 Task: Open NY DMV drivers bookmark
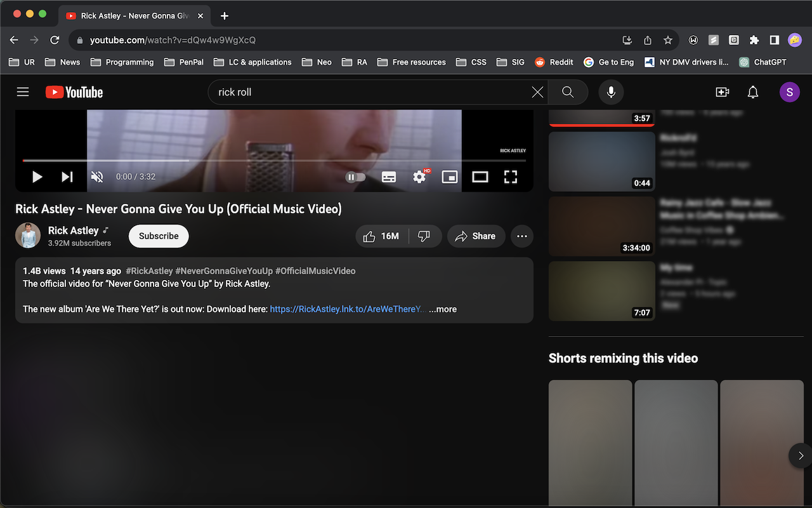686,62
